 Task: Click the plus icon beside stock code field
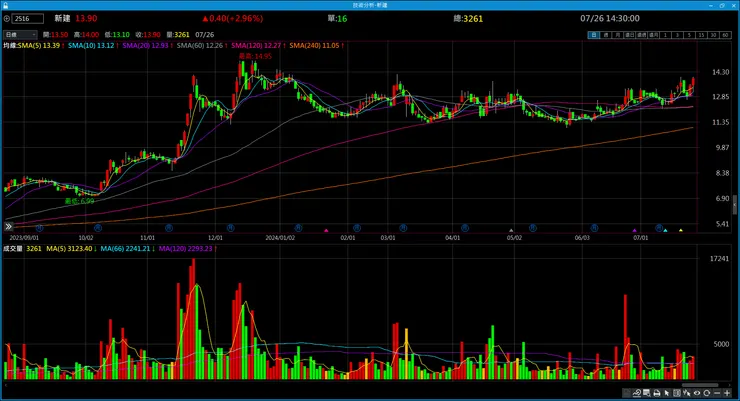tap(7, 18)
